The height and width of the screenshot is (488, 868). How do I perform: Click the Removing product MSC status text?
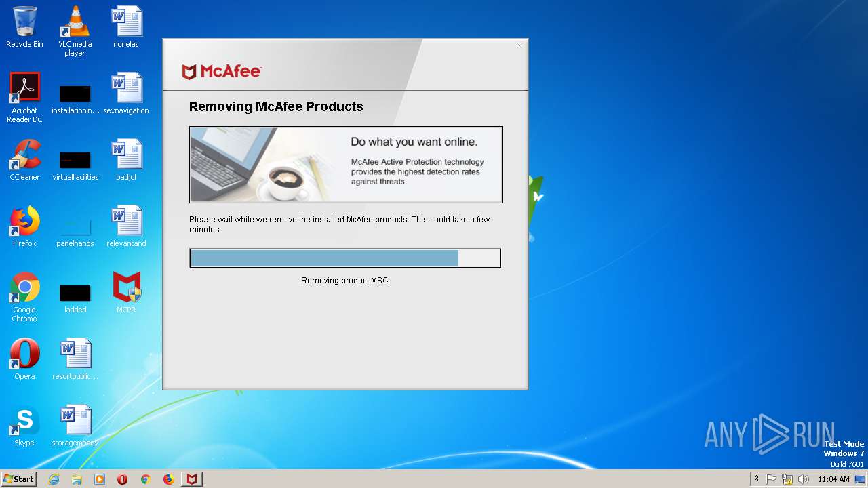click(344, 281)
